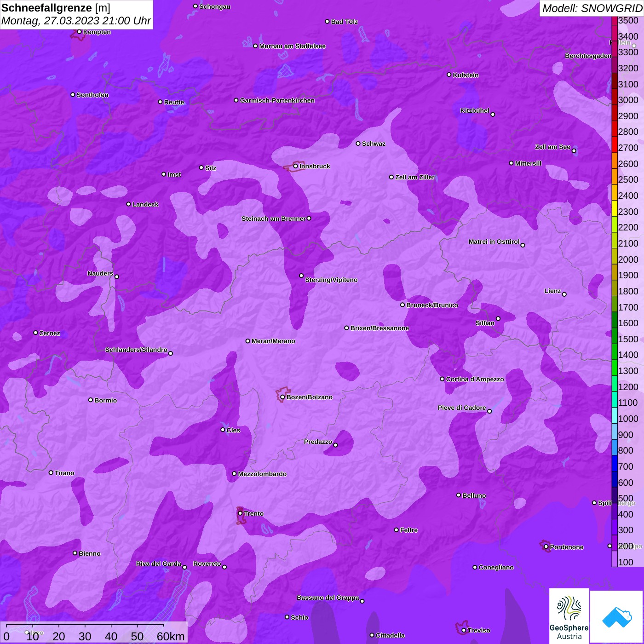Click the Modell: SNOWGRID label

pyautogui.click(x=592, y=8)
